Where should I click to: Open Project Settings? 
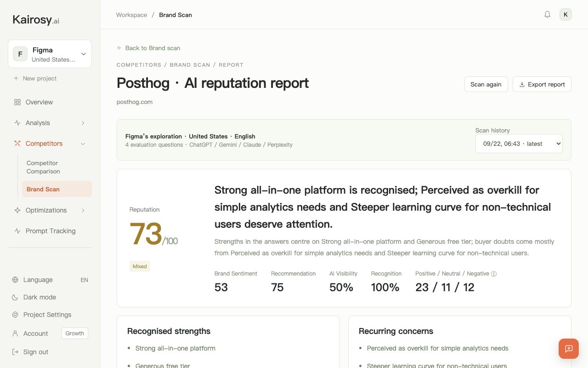point(50,315)
